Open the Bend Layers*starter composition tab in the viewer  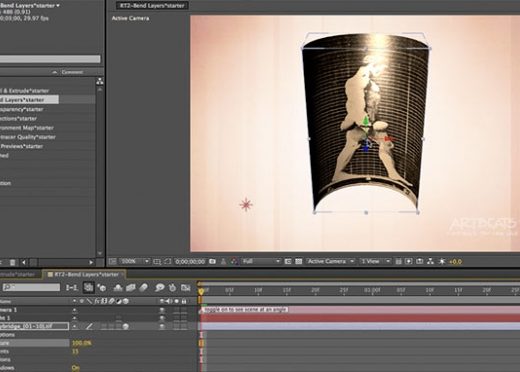[x=152, y=5]
